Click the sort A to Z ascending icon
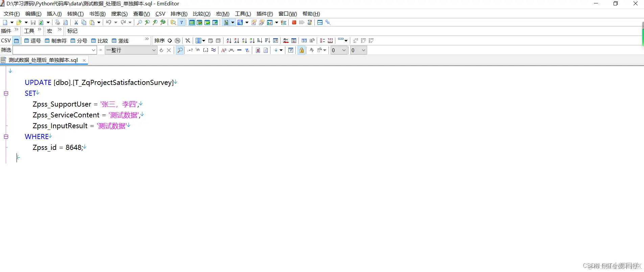 (229, 41)
